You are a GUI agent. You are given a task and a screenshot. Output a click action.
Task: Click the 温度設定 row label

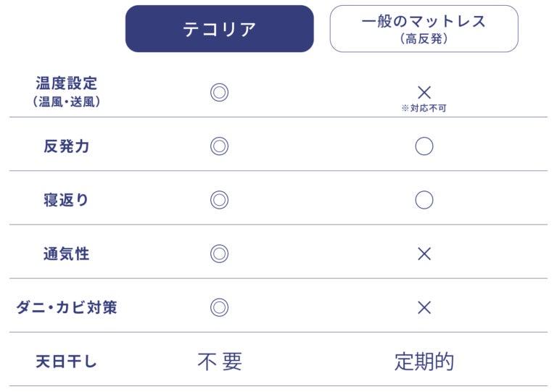pos(66,84)
